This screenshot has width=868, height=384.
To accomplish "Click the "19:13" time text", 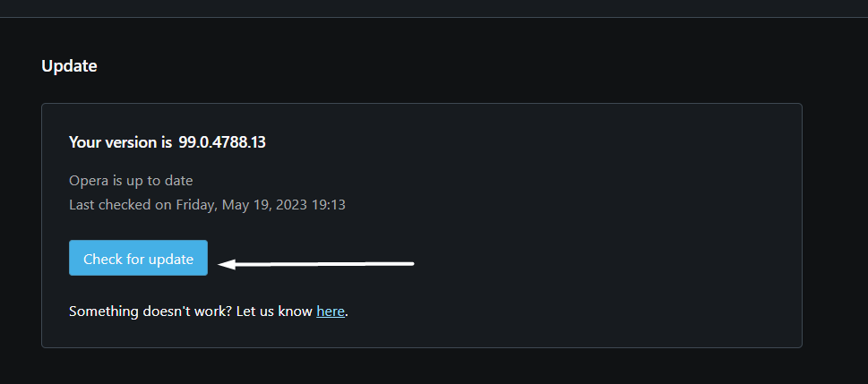I will tap(328, 205).
